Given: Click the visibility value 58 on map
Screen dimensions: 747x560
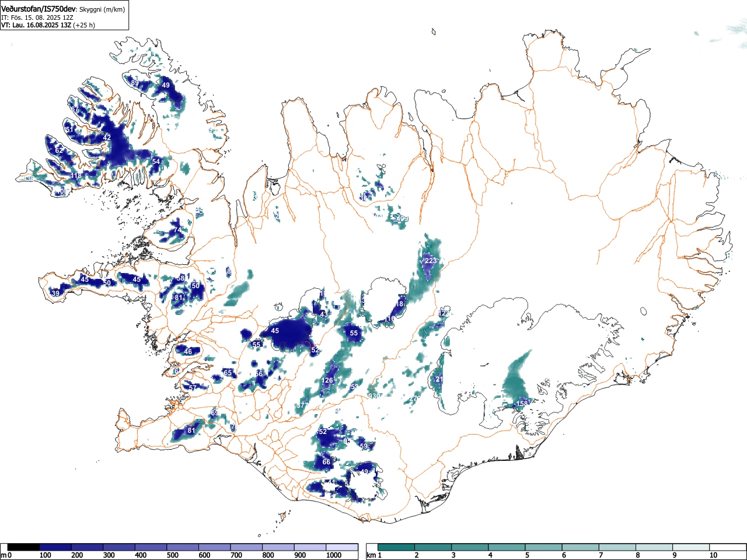Looking at the screenshot, I should tap(181, 278).
